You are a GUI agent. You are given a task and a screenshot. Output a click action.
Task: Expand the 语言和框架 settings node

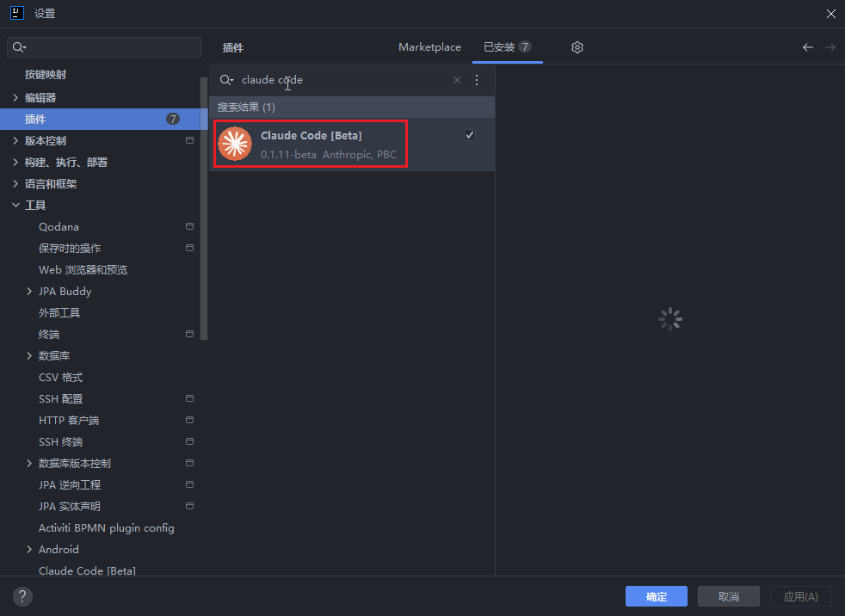point(15,184)
